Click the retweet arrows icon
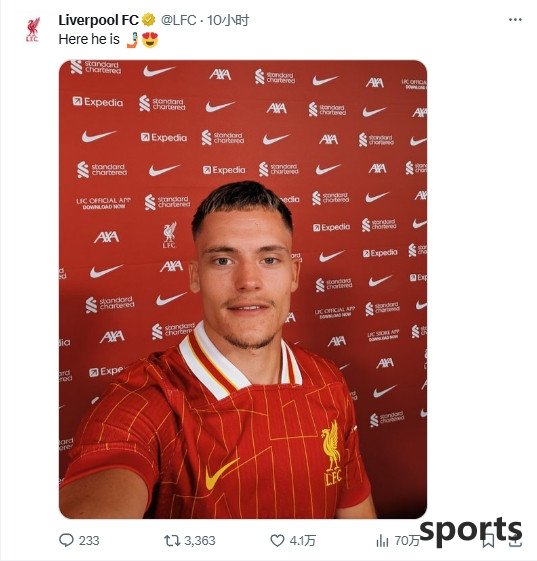The height and width of the screenshot is (561, 537). pyautogui.click(x=172, y=540)
